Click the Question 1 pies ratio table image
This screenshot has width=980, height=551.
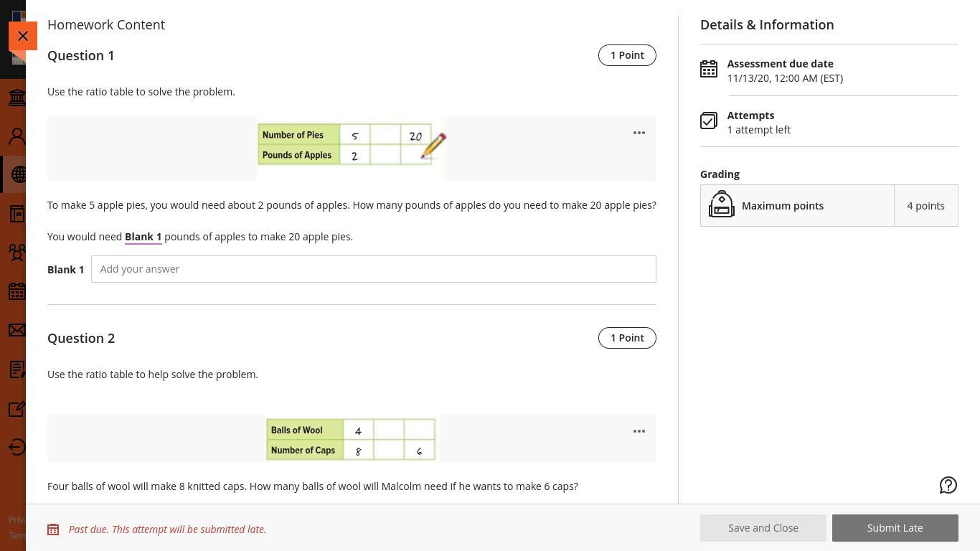[350, 145]
